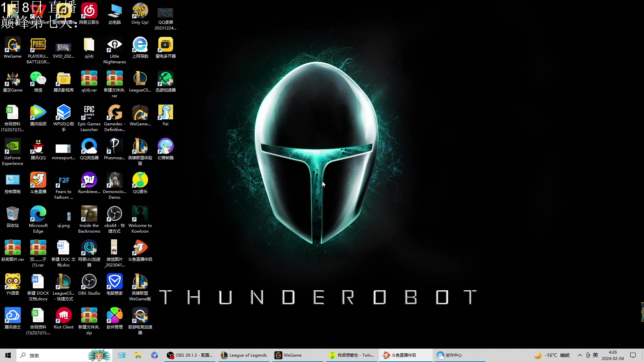644x362 pixels.
Task: Open Welcome to Kowloon shortcut
Action: point(140,220)
